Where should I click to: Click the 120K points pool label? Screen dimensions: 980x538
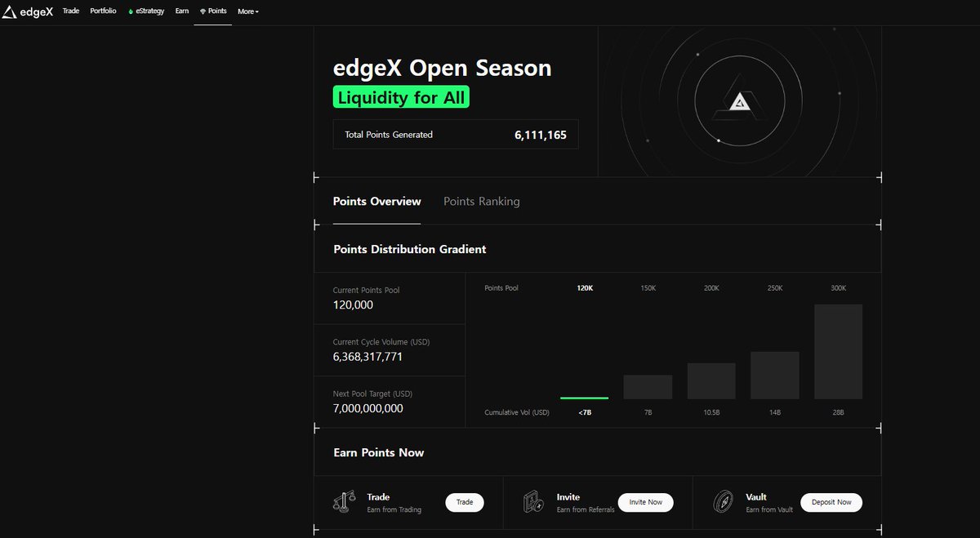(585, 288)
